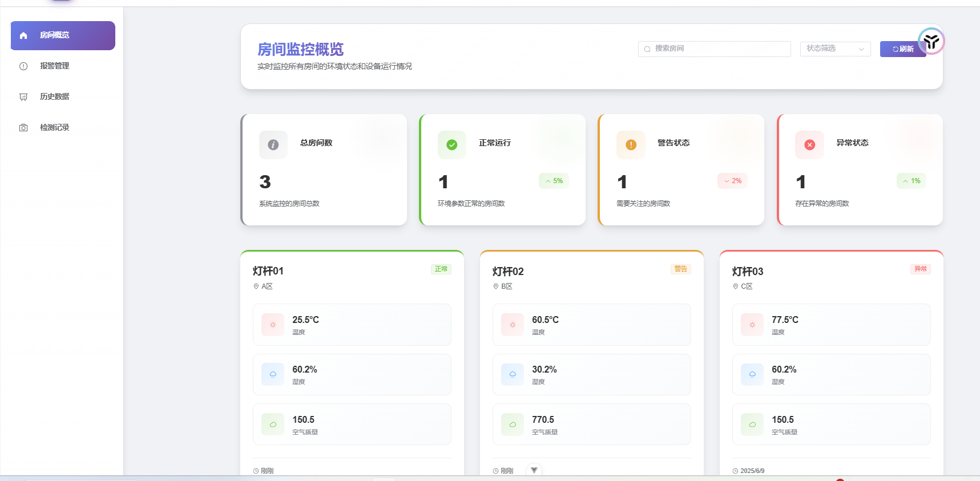Click the temperature sun icon in 灯杆01

click(x=273, y=325)
